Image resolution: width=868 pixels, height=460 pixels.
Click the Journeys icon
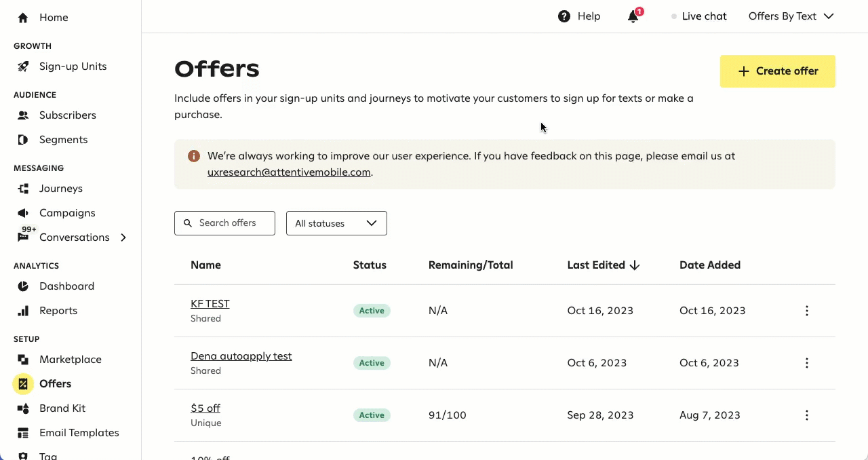pos(22,188)
